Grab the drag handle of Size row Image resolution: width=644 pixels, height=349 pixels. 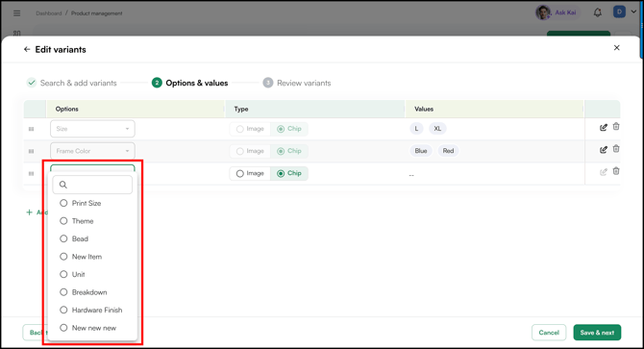pyautogui.click(x=31, y=129)
